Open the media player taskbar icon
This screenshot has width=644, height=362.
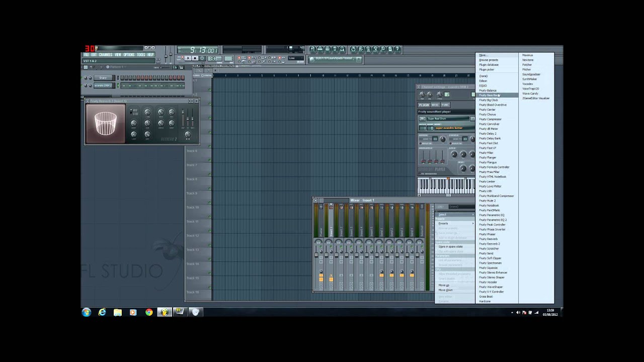tap(133, 312)
